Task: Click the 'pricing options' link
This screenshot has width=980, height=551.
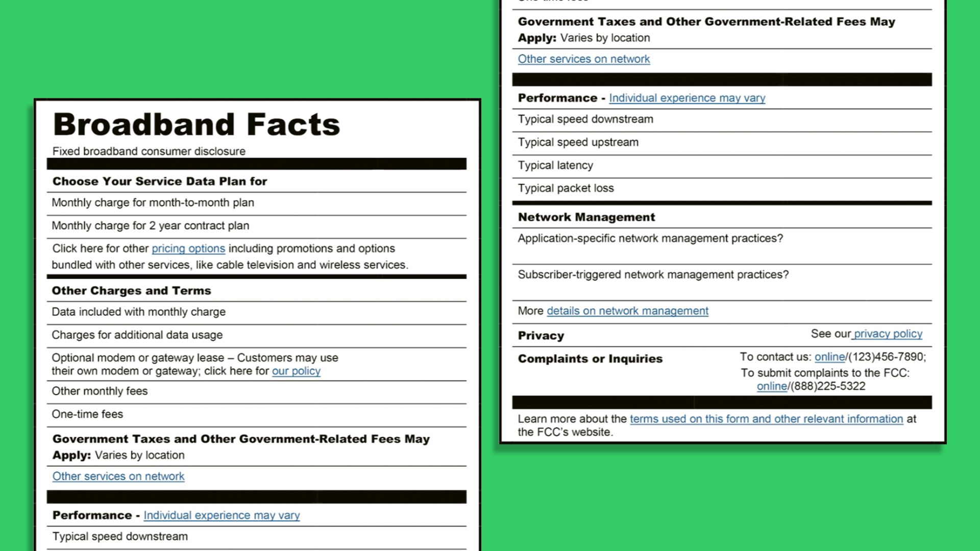Action: point(188,248)
